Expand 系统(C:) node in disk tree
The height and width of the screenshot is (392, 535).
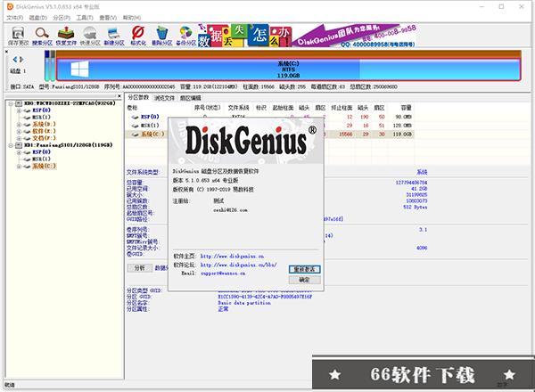[x=19, y=167]
